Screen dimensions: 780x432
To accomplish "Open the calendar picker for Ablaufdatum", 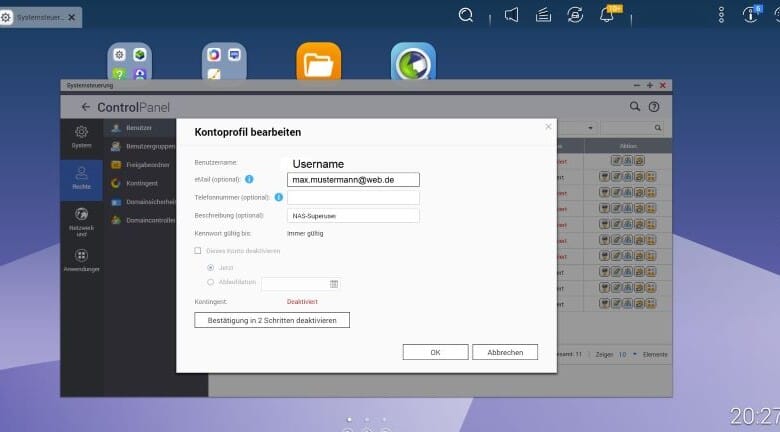I will (x=334, y=284).
